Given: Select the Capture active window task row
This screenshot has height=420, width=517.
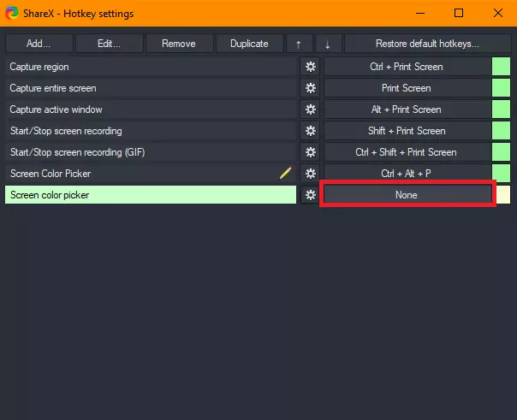Looking at the screenshot, I should point(150,109).
